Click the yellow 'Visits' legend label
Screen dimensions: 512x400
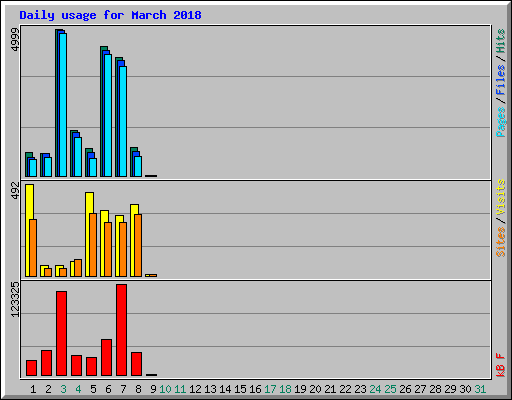[x=500, y=197]
